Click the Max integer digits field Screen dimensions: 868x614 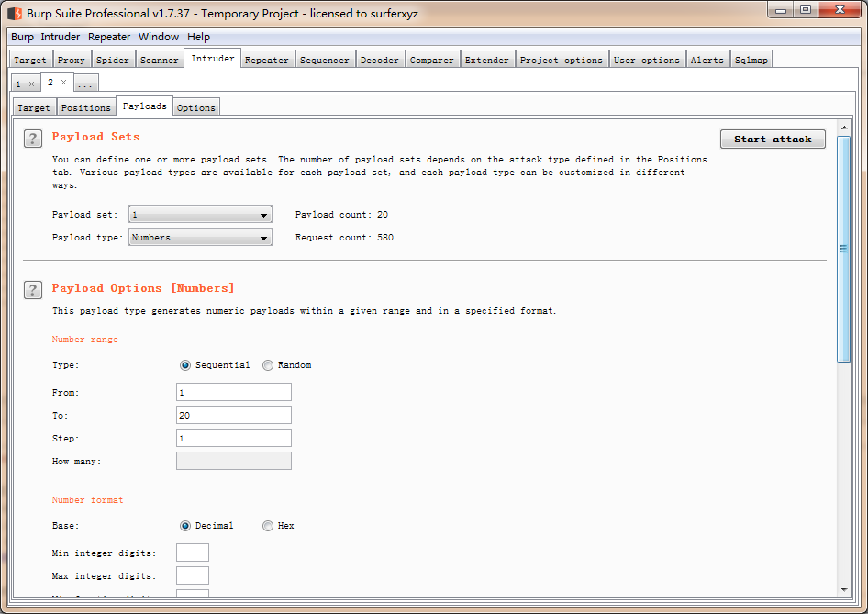193,575
